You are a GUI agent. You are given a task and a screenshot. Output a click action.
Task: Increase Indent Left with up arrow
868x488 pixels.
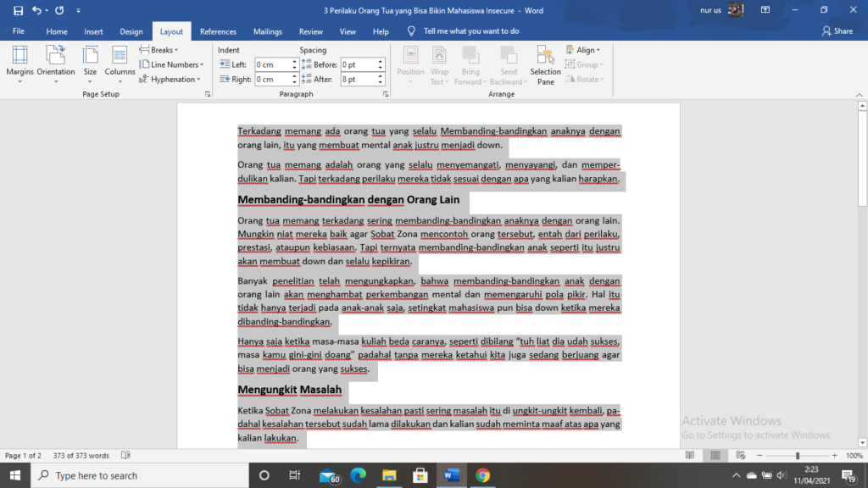(294, 61)
